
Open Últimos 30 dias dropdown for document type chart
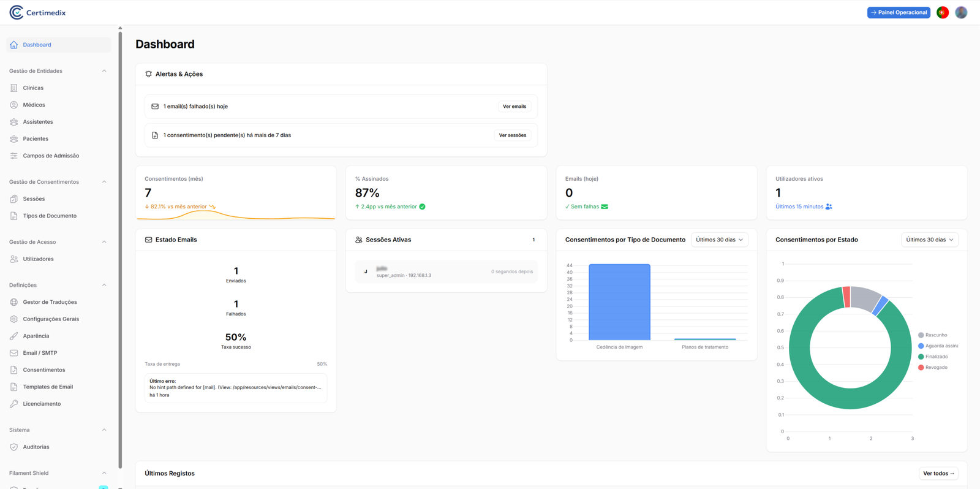pyautogui.click(x=719, y=240)
